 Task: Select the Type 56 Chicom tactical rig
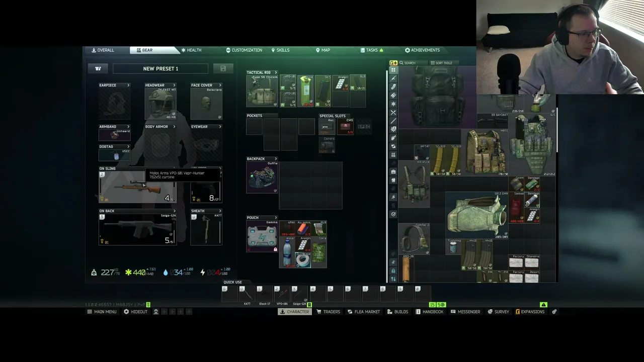262,92
